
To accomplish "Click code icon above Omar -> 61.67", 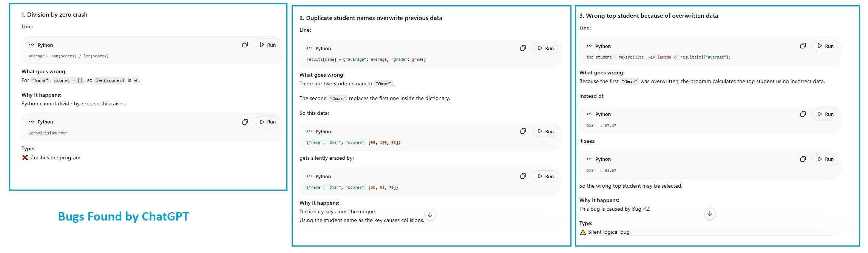I will coord(589,159).
